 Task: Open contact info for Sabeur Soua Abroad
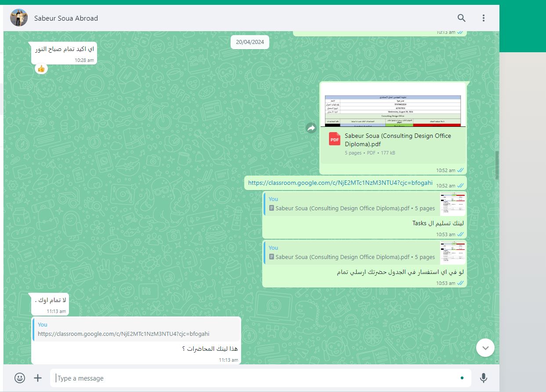click(66, 18)
